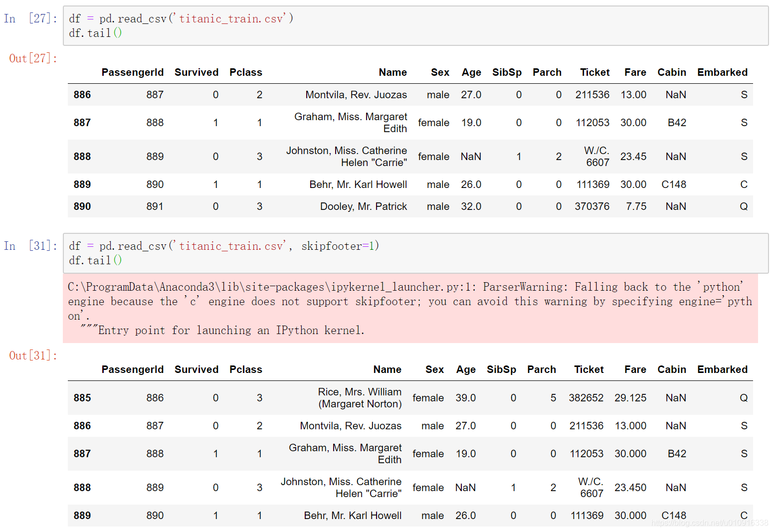Click the Behr, Mr. Karl Howell name cell
Viewport: 773px width, 532px height.
(x=358, y=184)
